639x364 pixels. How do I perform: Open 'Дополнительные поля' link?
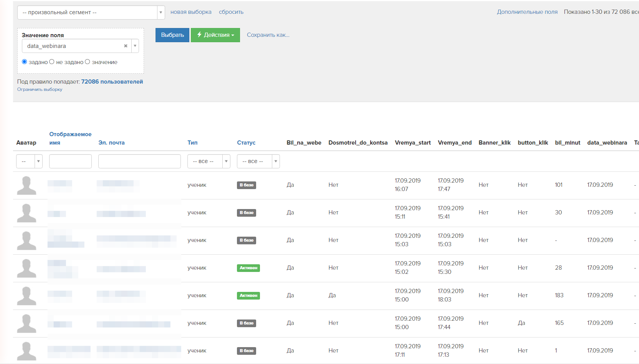coord(527,12)
